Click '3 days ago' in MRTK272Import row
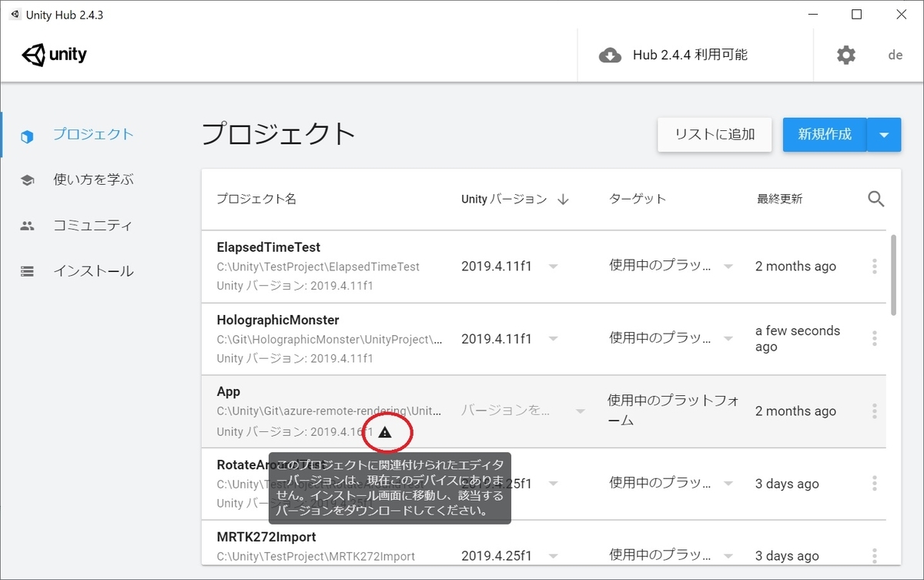Image resolution: width=924 pixels, height=580 pixels. tap(787, 556)
